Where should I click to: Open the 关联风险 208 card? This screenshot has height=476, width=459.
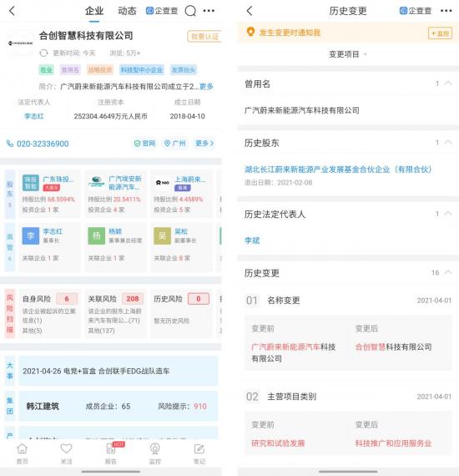click(x=115, y=314)
